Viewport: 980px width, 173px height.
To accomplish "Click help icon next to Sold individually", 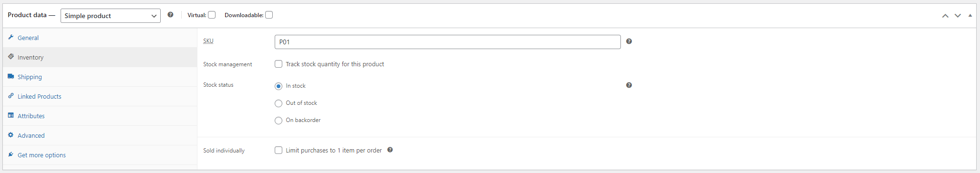I will click(x=390, y=150).
